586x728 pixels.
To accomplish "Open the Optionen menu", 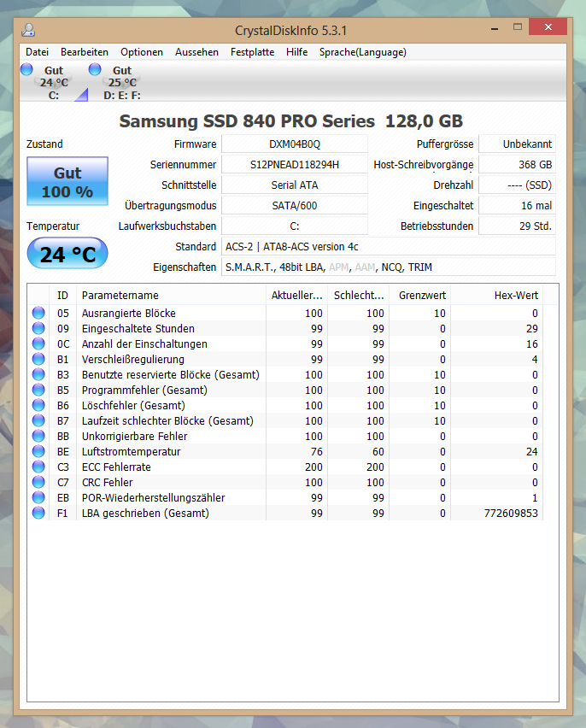I will [x=142, y=52].
